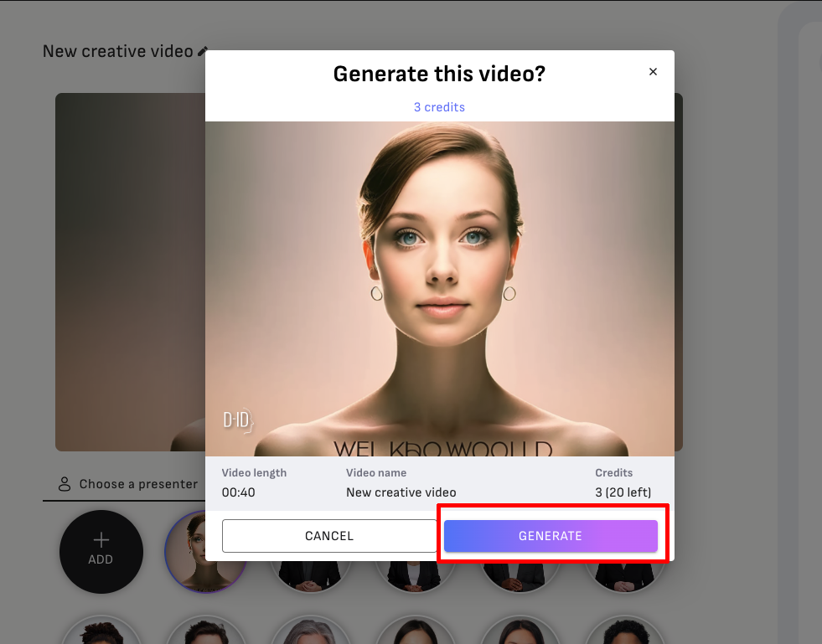
Task: Close the Generate this video dialog
Action: [653, 72]
